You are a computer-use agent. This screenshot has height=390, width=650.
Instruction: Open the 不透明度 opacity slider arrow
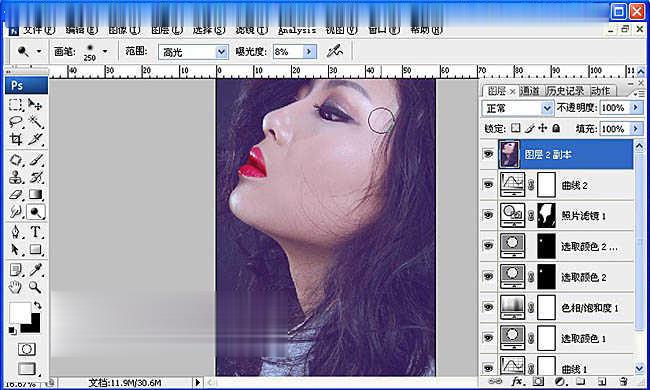click(635, 108)
